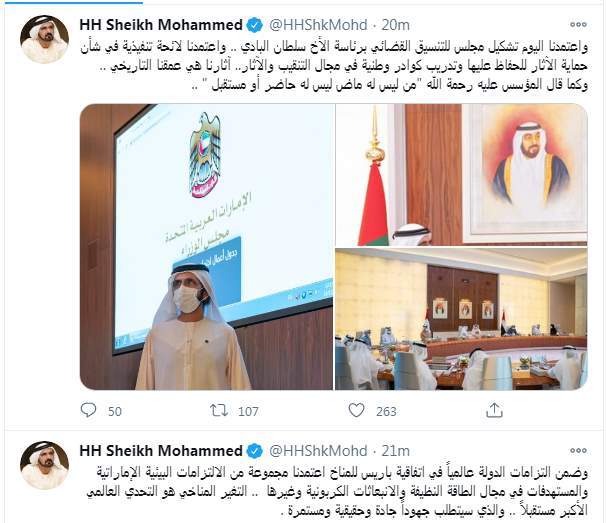Click the Arabic text of the second tweet
Viewport: 606px width, 523px height.
[336, 492]
